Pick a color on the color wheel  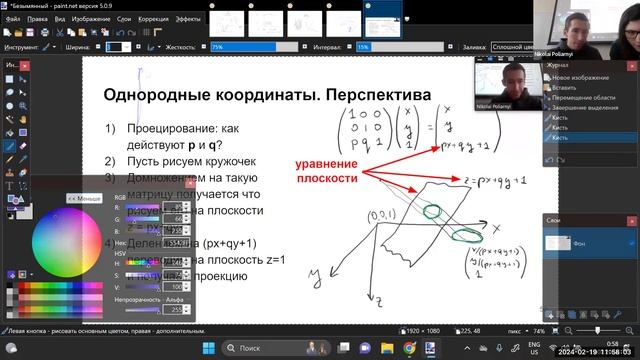click(67, 242)
